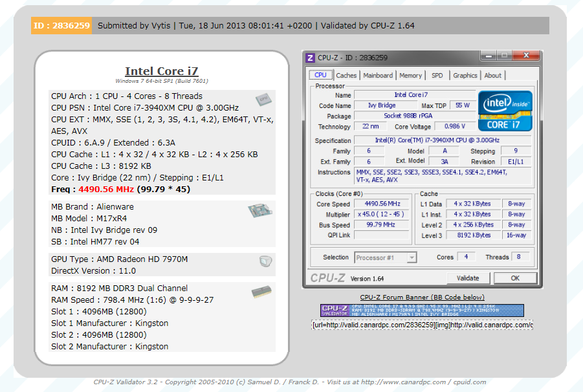The image size is (583, 392).
Task: Click the CPU-Z purple Z title bar icon
Action: click(x=310, y=58)
